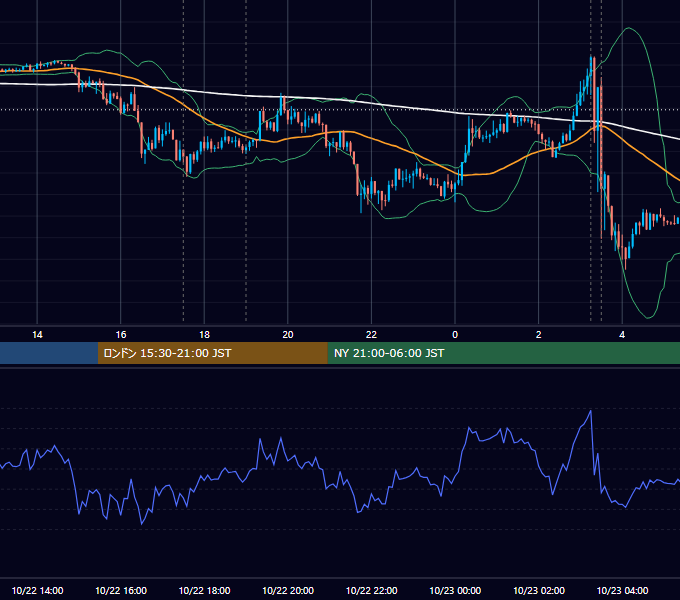Click the 10/22 18:00 date label

click(204, 590)
